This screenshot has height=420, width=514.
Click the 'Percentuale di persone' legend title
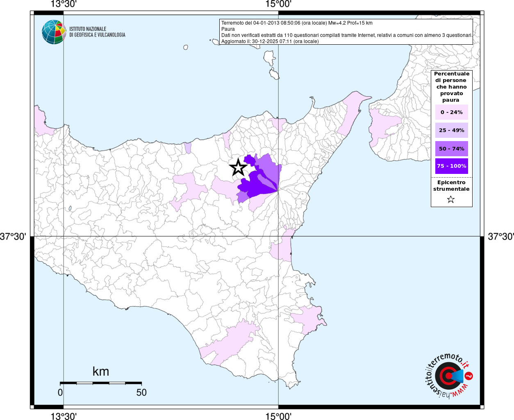[x=451, y=87]
